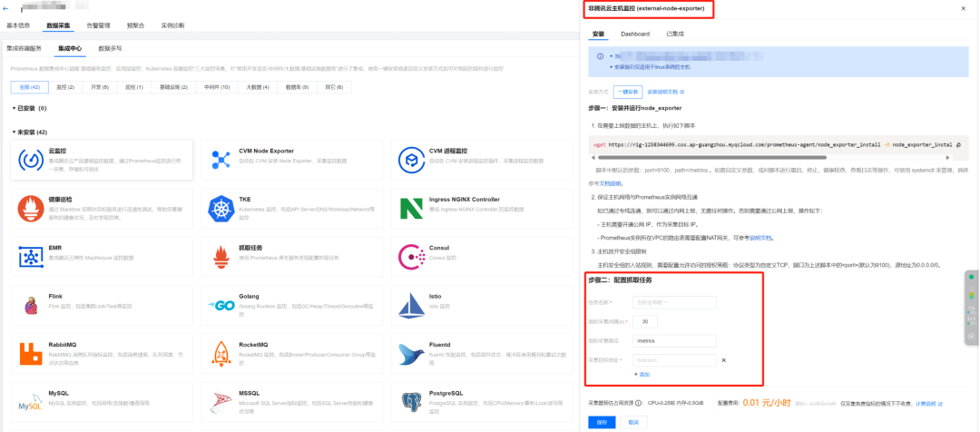Open the Ingress NGINX Controller icon
Screen dimensions: 980x432
pos(411,208)
